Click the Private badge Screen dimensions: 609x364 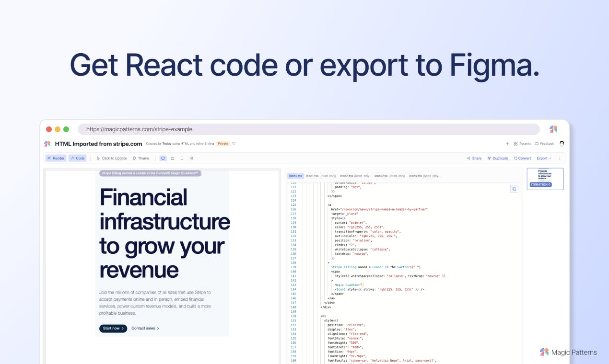point(223,144)
